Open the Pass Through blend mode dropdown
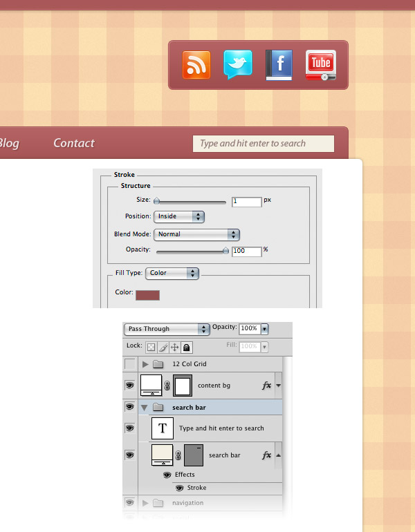Image resolution: width=415 pixels, height=532 pixels. click(167, 329)
